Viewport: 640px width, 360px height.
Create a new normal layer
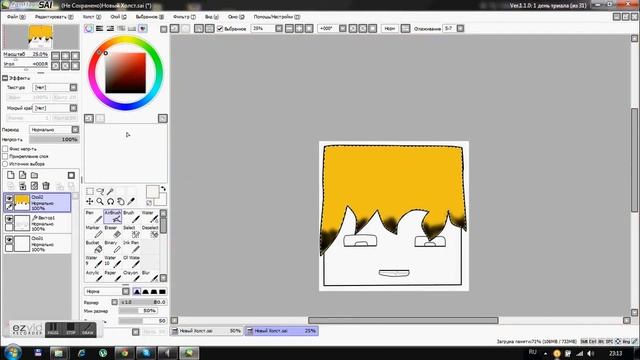click(11, 175)
